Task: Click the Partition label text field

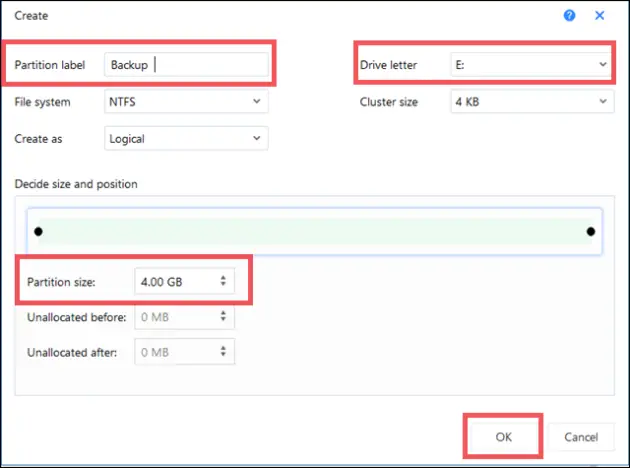Action: tap(186, 65)
